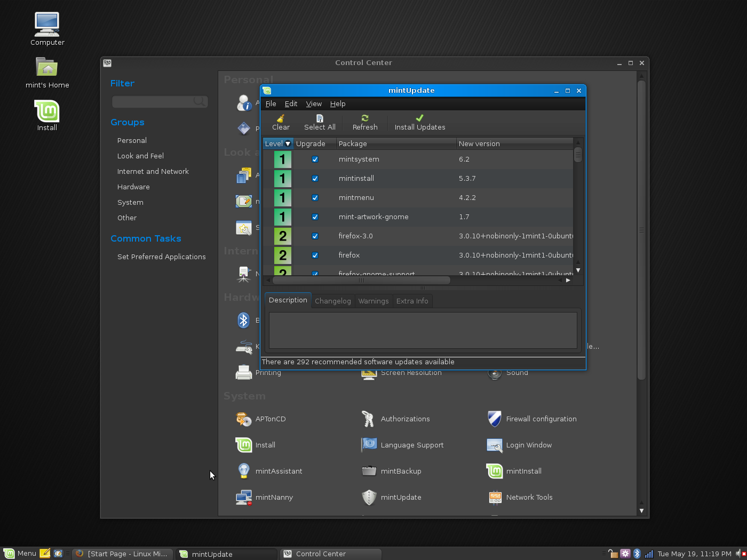Sort by the New version column header
Screen dimensions: 747x560
click(x=514, y=143)
